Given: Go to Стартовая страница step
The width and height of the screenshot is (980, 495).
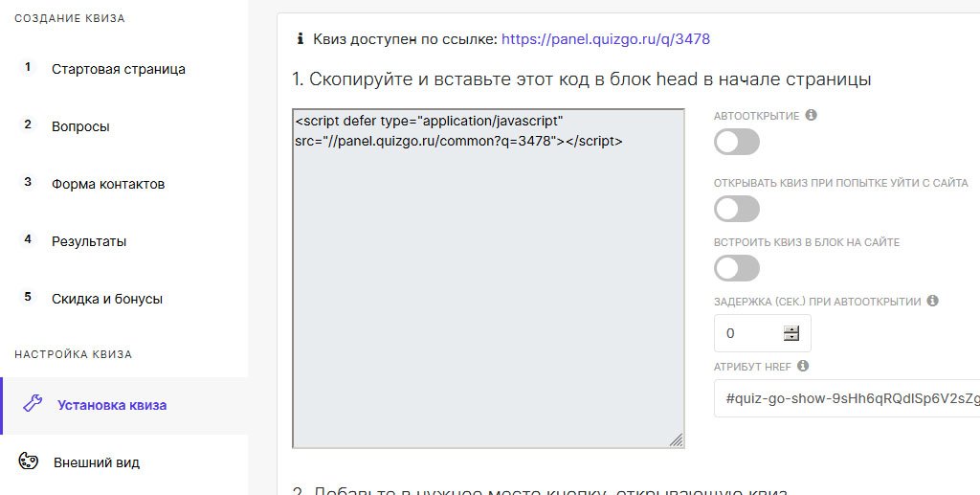Looking at the screenshot, I should point(118,69).
